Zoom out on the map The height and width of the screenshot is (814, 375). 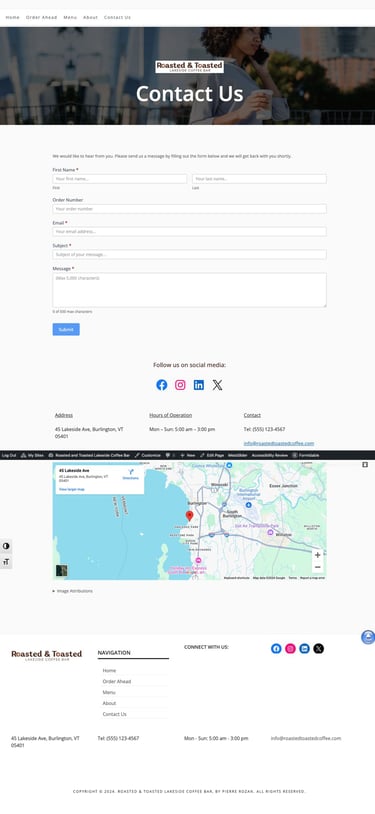(317, 567)
